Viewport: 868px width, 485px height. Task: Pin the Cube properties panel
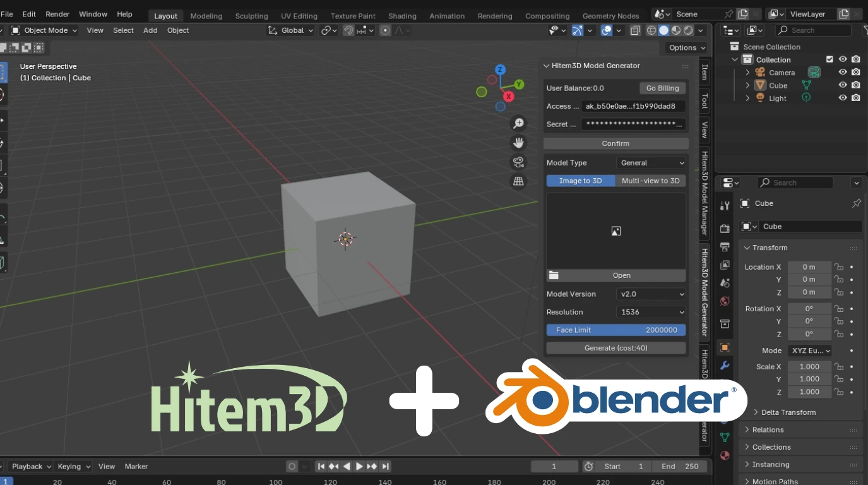click(x=856, y=203)
